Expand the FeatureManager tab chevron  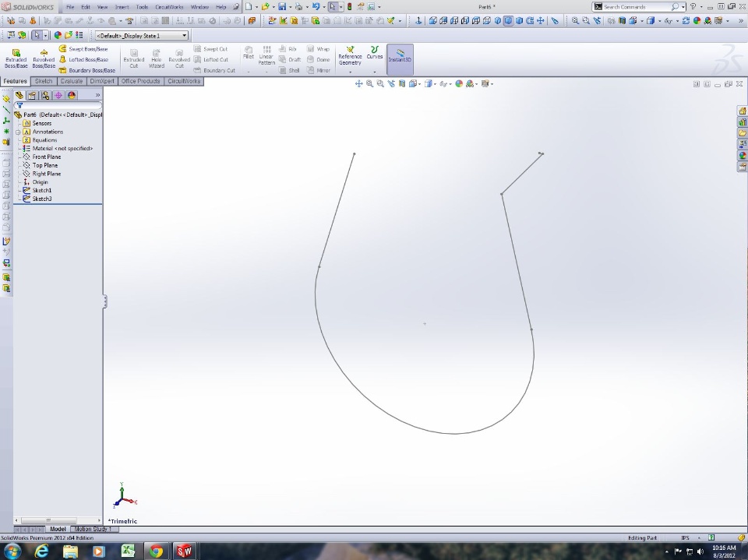tap(98, 95)
